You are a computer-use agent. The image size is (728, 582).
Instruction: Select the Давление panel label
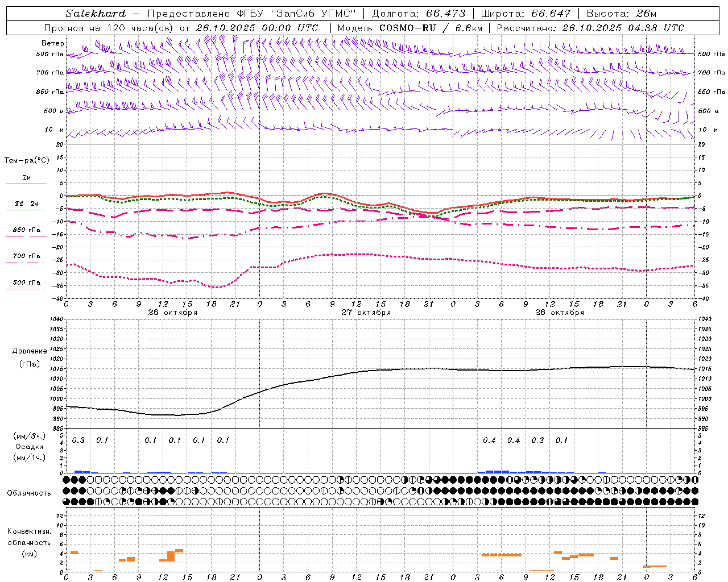30,351
